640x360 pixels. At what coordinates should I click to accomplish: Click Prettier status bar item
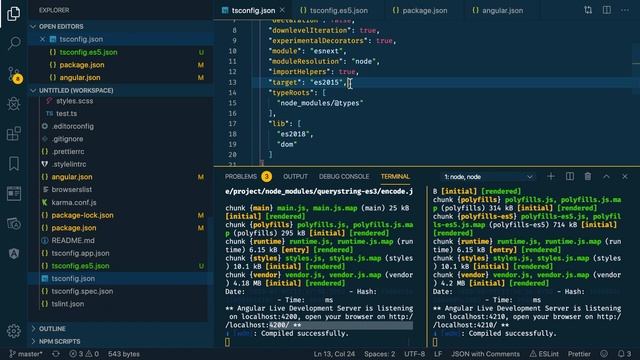pyautogui.click(x=579, y=354)
